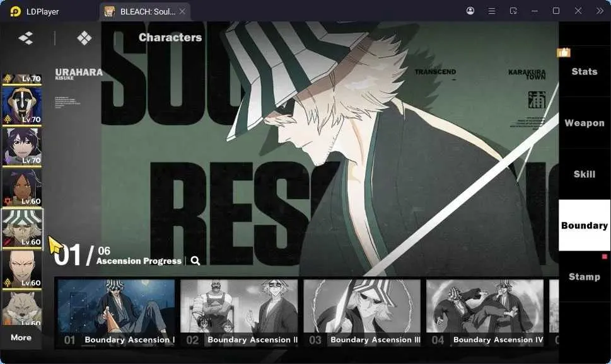Expand the LDPlayer side toolbar chevrons
This screenshot has height=364, width=611.
pyautogui.click(x=600, y=11)
